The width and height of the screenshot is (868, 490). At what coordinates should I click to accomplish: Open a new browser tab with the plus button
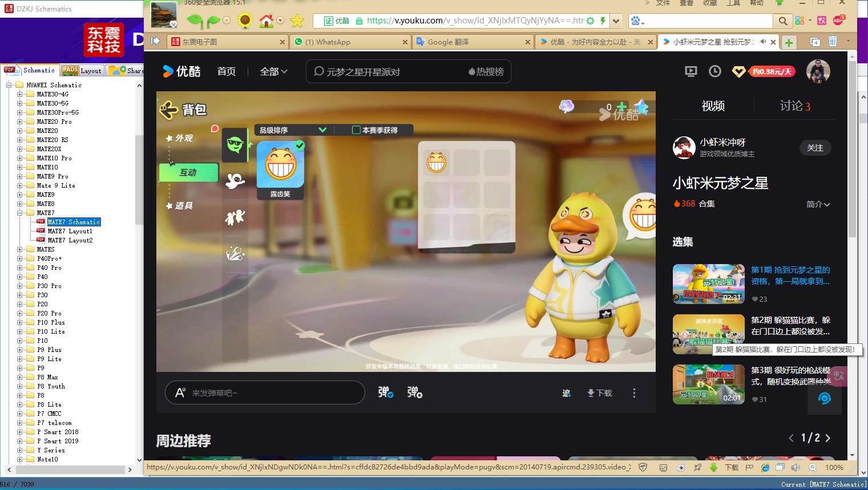point(789,42)
